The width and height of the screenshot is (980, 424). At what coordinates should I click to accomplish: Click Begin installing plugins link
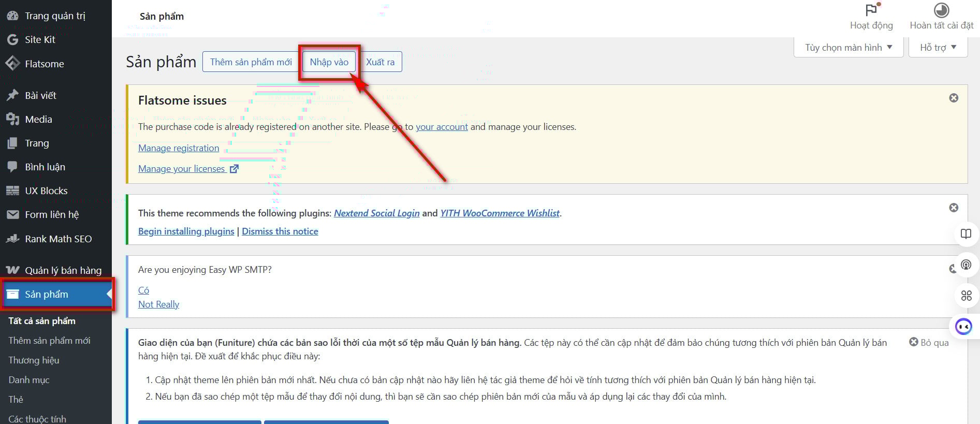click(x=186, y=231)
